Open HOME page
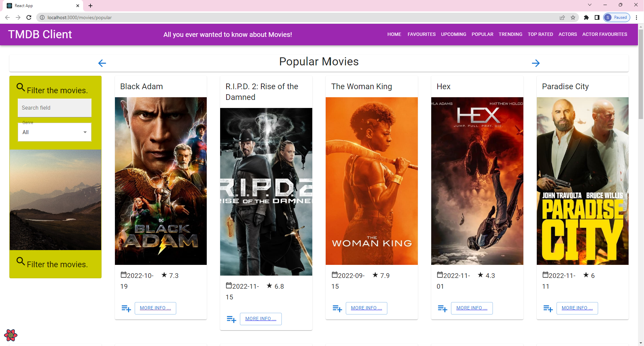 point(394,34)
